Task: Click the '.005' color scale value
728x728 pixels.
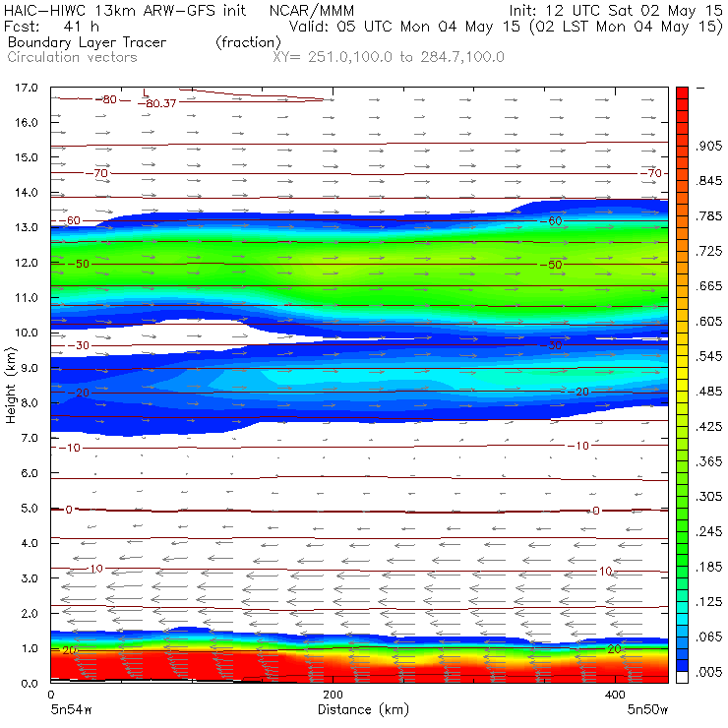Action: [708, 671]
